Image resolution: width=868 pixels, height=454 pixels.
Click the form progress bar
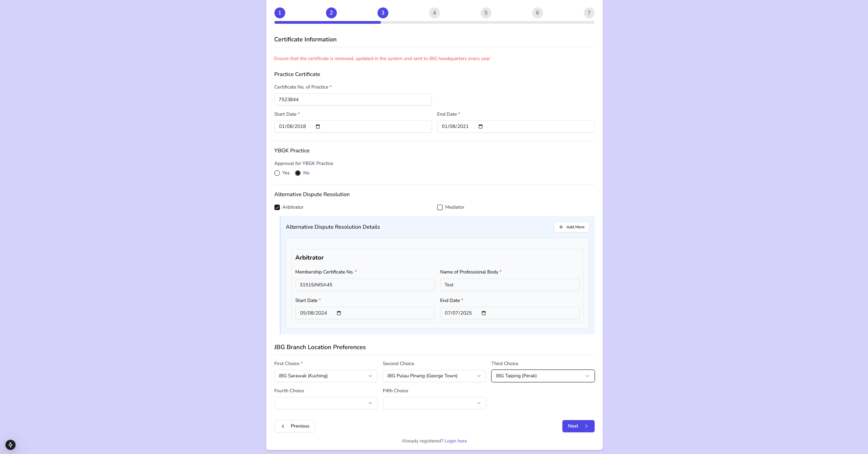pyautogui.click(x=434, y=22)
